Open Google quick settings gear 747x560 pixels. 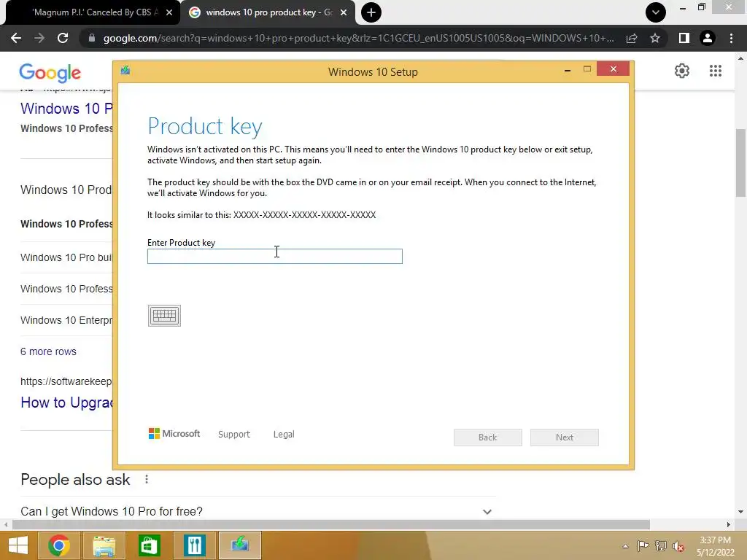pyautogui.click(x=682, y=71)
